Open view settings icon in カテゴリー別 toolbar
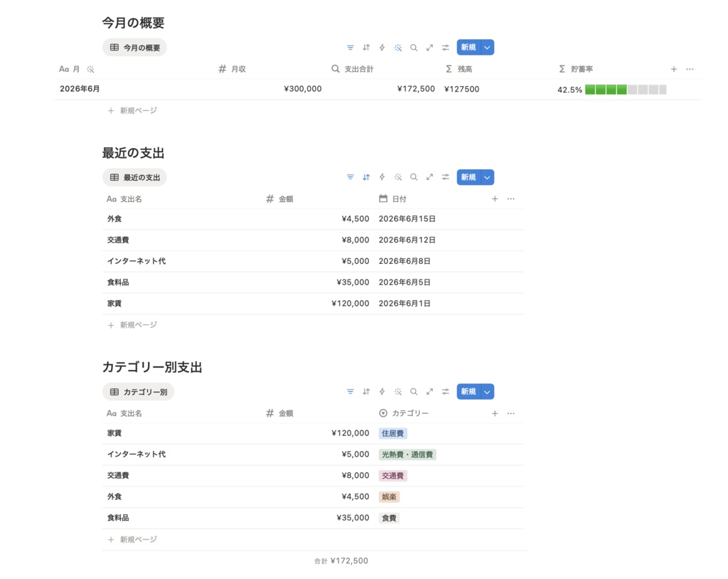Screen dimensions: 728x579 tap(445, 392)
